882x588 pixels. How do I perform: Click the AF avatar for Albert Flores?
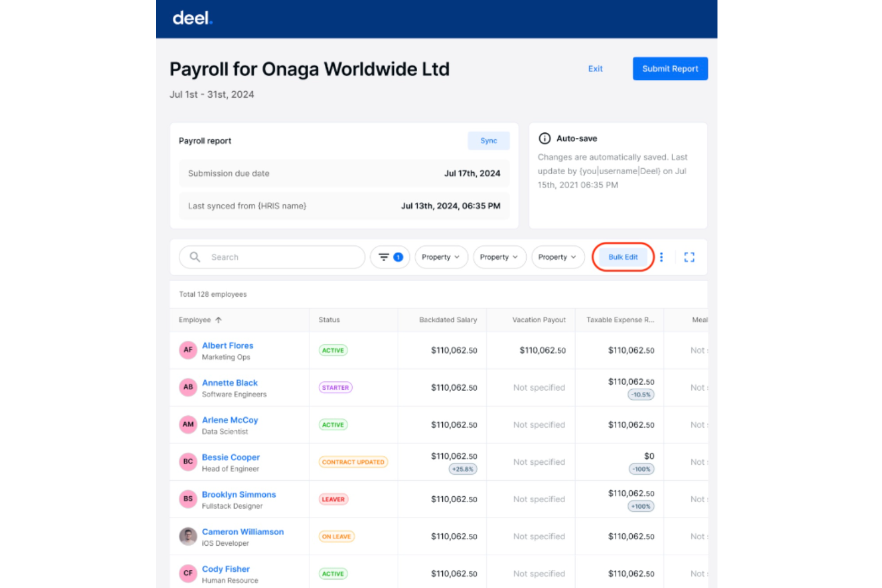tap(188, 350)
